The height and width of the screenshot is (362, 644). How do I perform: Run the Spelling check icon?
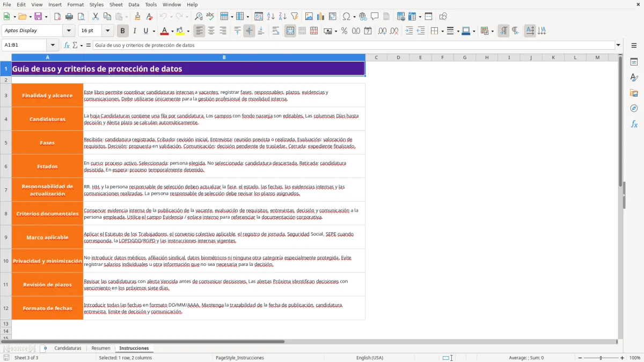(210, 17)
